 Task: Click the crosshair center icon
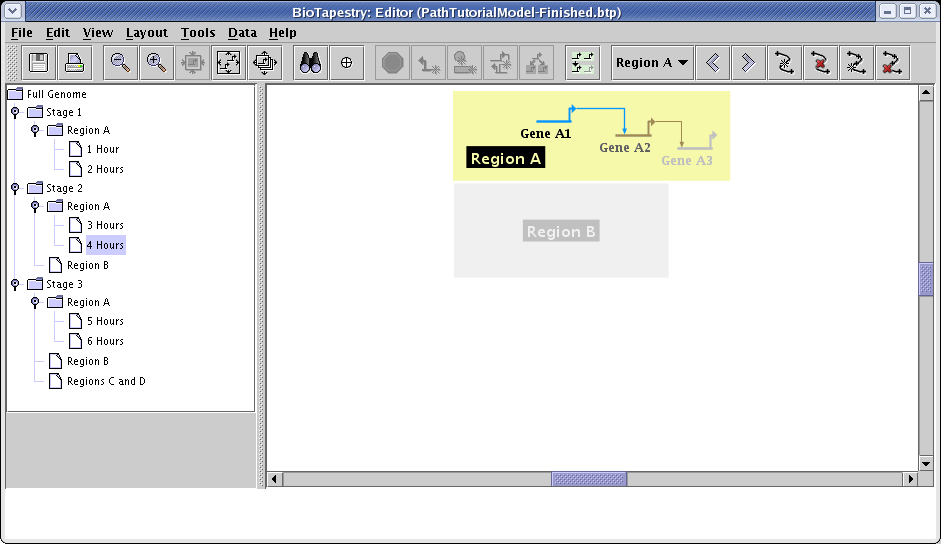pos(347,63)
